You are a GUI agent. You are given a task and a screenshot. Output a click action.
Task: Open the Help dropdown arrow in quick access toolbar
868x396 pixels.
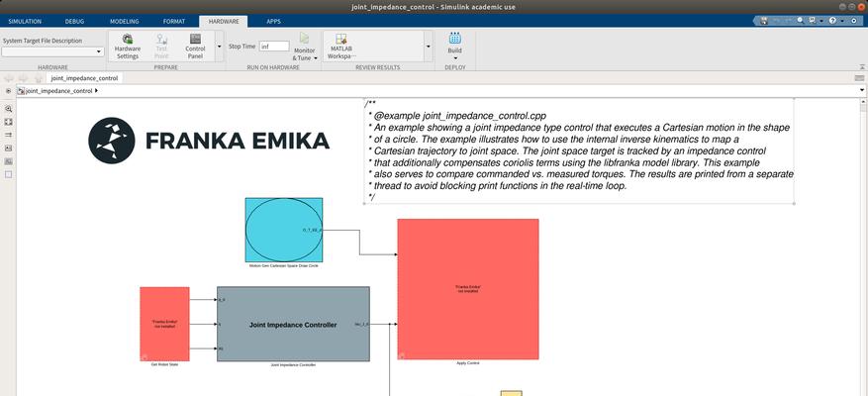(x=841, y=21)
